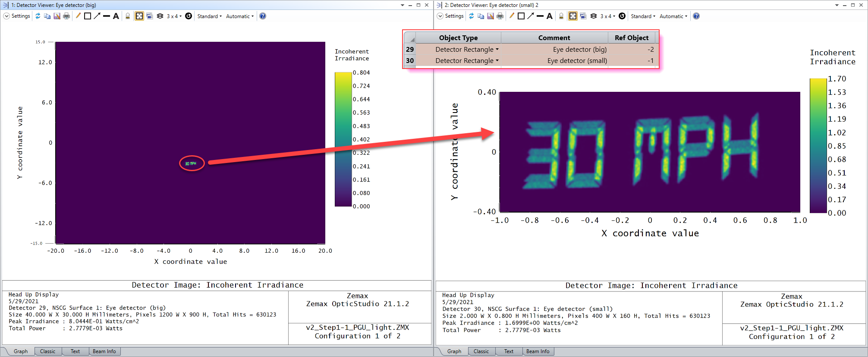This screenshot has width=868, height=357.
Task: Click the Ref Object column header
Action: (x=632, y=38)
